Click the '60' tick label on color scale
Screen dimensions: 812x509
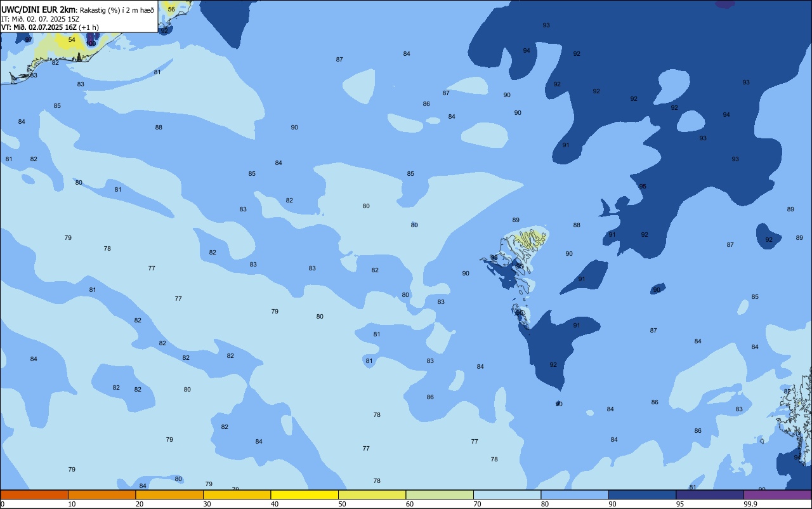(x=410, y=504)
